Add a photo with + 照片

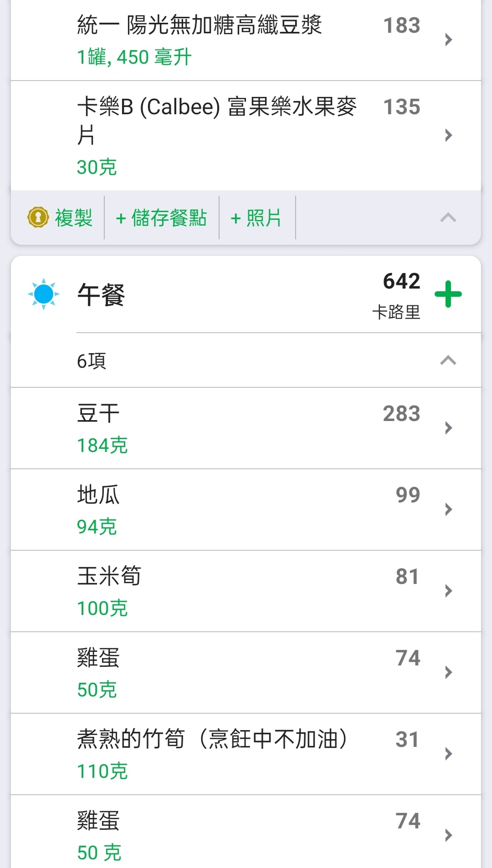tap(256, 218)
